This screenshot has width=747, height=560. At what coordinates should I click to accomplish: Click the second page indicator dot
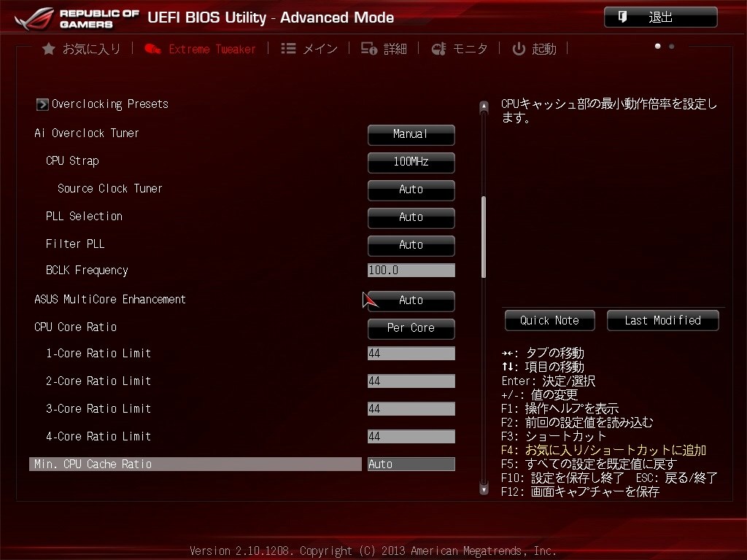(672, 46)
